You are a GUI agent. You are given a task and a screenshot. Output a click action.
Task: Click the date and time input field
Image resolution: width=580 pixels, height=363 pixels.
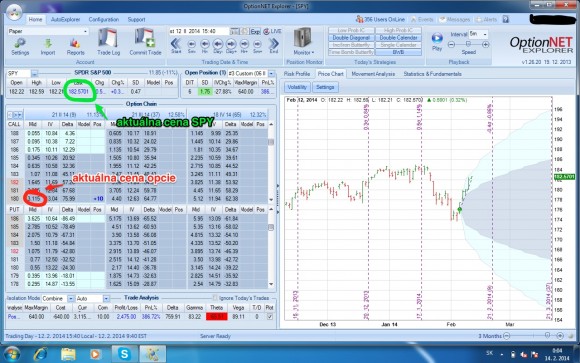click(x=199, y=31)
